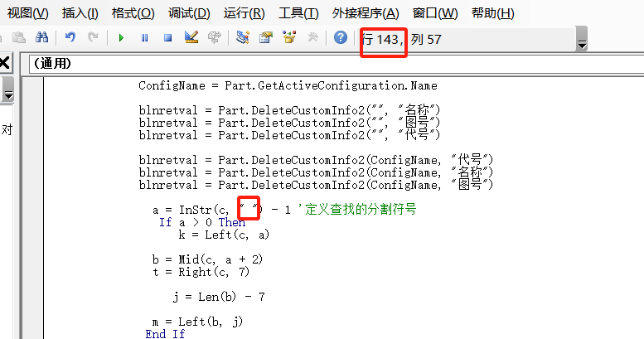
Task: Close the left project panel
Action: pos(4,63)
